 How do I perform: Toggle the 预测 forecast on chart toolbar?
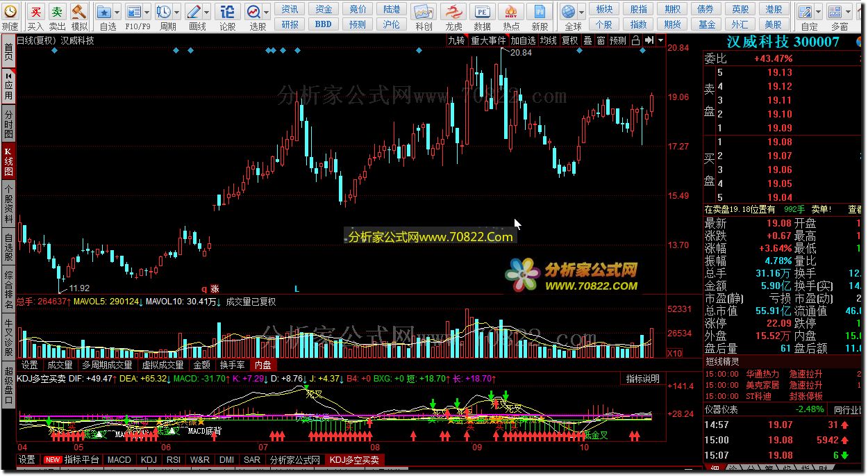click(618, 41)
